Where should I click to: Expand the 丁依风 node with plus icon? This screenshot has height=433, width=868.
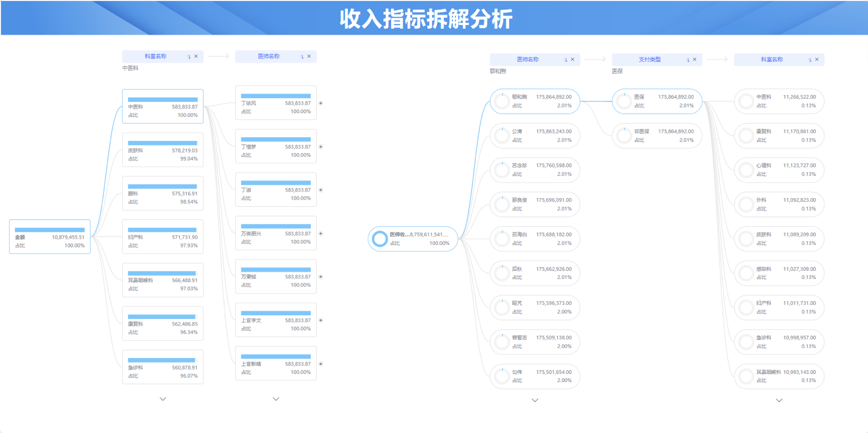point(321,103)
